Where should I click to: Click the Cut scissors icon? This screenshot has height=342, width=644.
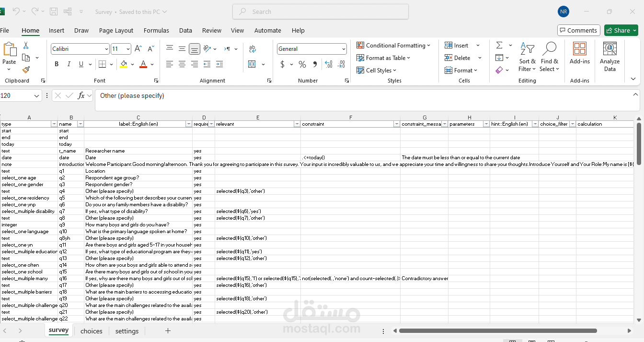(26, 45)
